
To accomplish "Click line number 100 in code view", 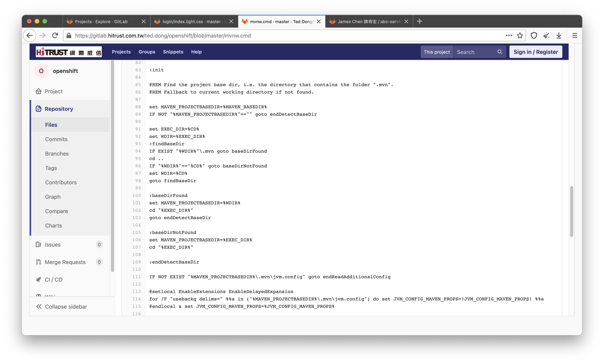I will [x=137, y=195].
